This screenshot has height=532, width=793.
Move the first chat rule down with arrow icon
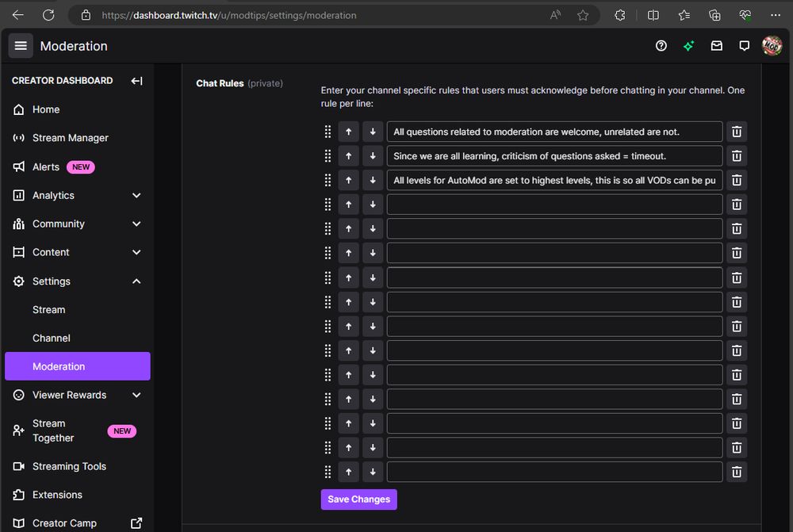(373, 132)
